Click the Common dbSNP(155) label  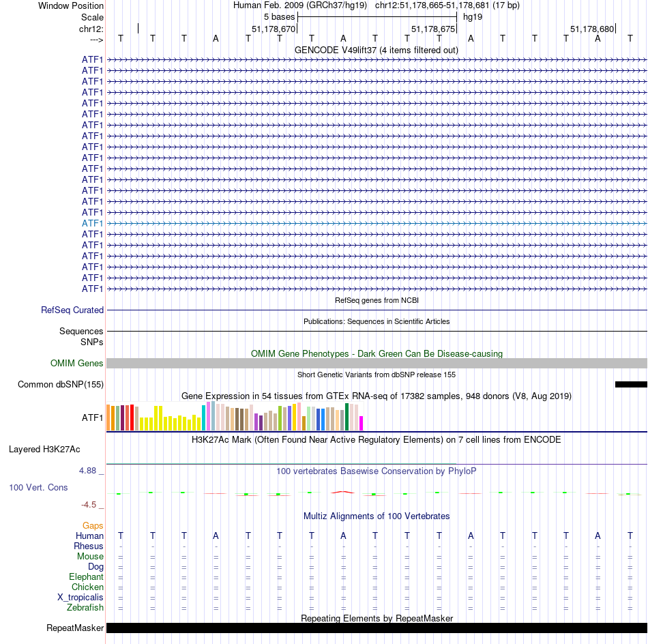pos(60,384)
